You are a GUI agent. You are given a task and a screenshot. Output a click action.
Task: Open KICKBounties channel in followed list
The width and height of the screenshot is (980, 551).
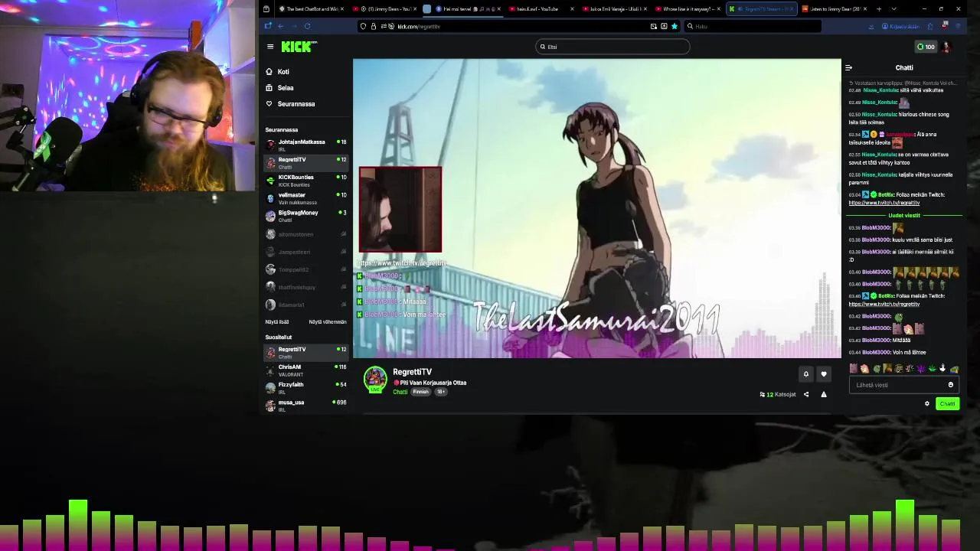pos(305,180)
